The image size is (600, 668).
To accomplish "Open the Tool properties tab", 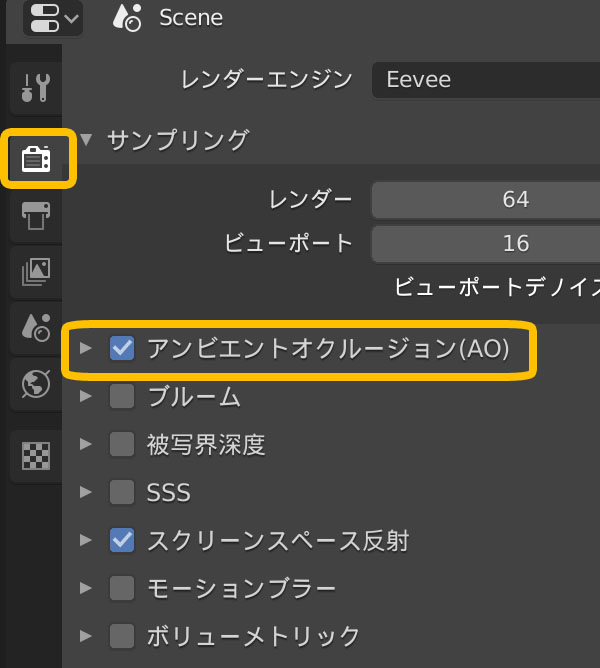I will pos(36,88).
